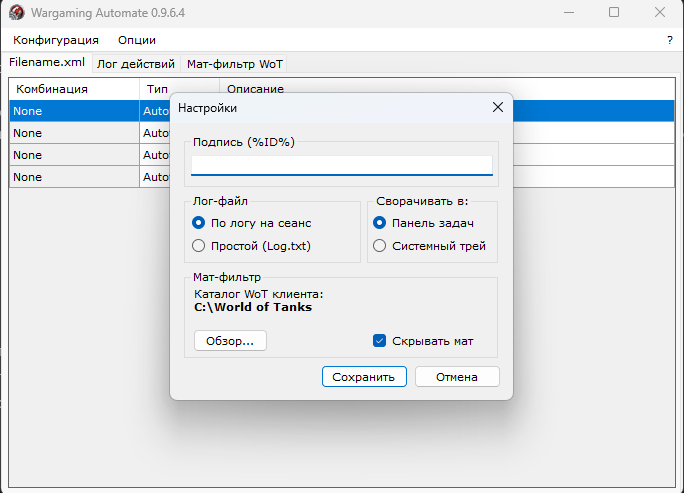Click the Обзор... browse button

230,341
